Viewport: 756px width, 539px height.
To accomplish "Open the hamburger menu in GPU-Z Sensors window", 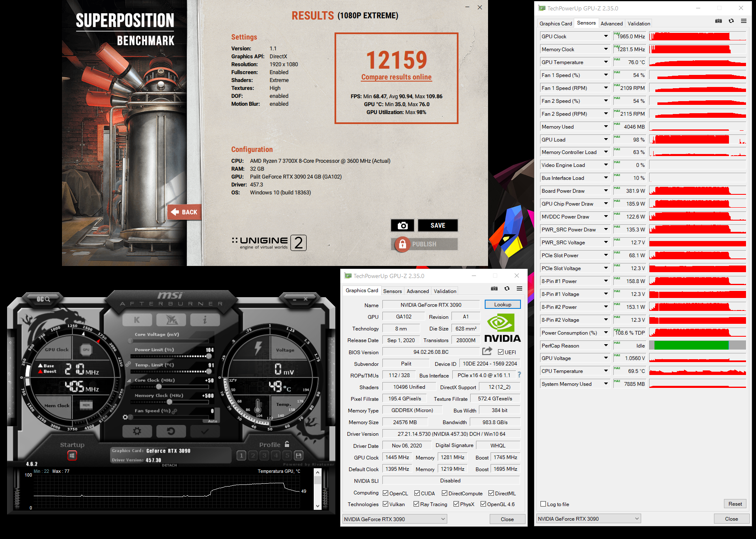I will point(744,21).
